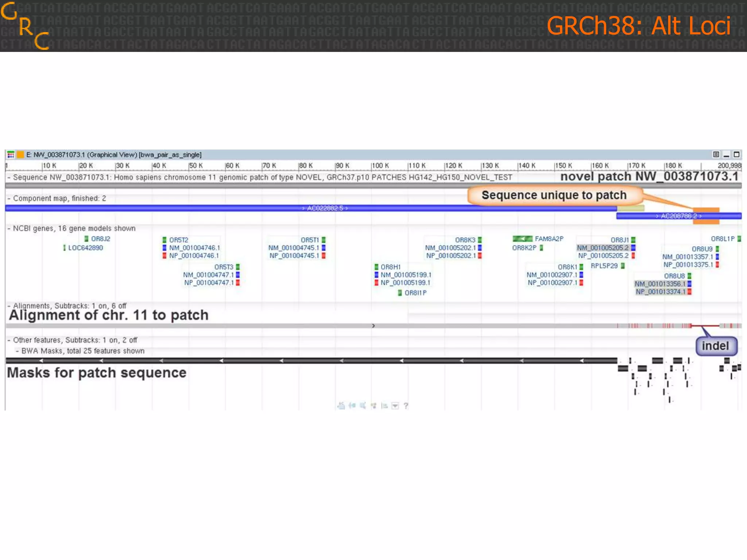Click blue mRNA marker for NM_001004745.1
Viewport: 747px width, 560px height.
pos(324,248)
